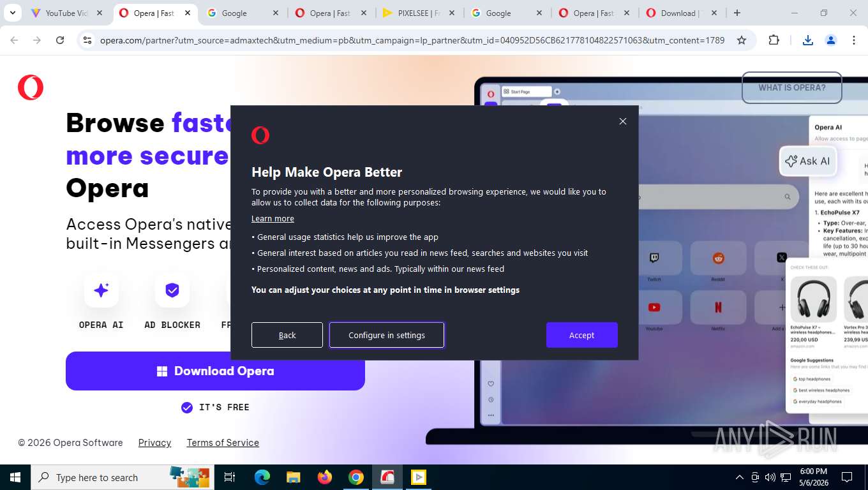Screen dimensions: 868x490
Task: Close the Download tab
Action: coord(714,13)
